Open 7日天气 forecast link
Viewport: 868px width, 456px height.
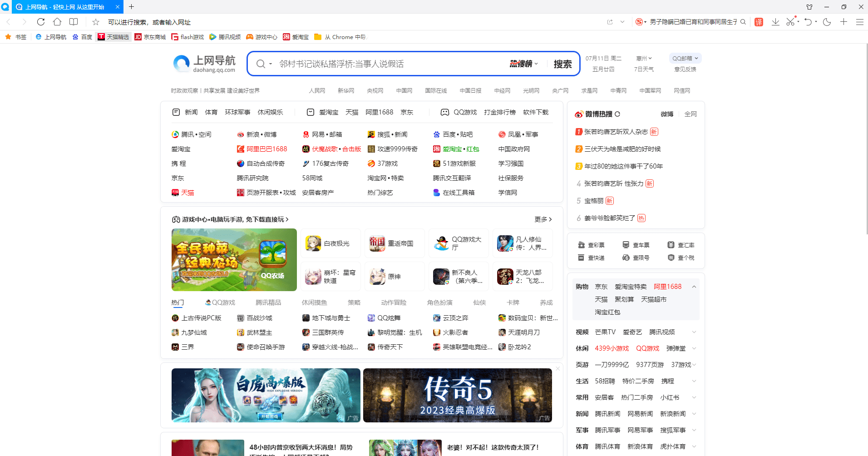click(x=644, y=69)
